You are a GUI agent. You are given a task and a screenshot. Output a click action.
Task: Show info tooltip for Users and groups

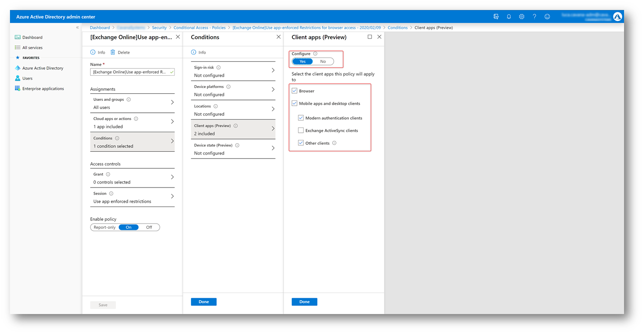pyautogui.click(x=129, y=100)
